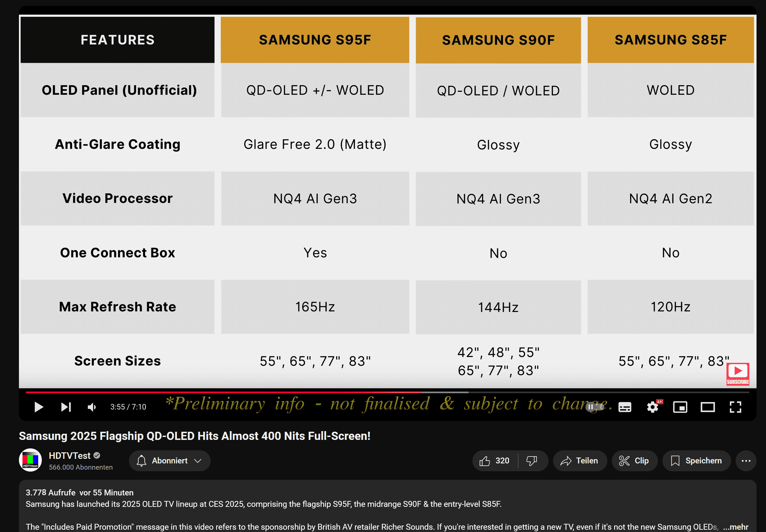
Task: Create a Clip of the video
Action: coord(634,461)
